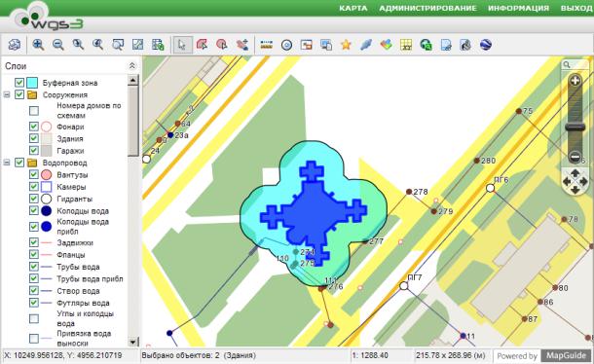The image size is (594, 364).
Task: Choose the select-by-circle red tool
Action: tap(222, 45)
